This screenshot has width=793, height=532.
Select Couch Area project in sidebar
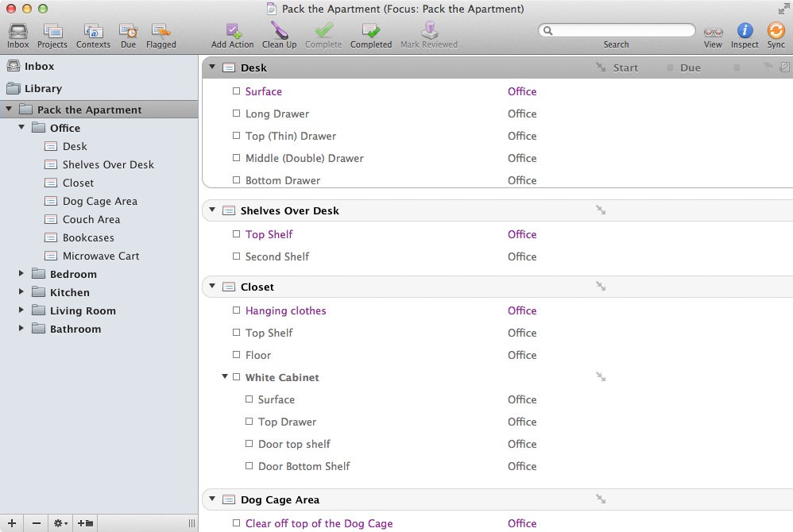[x=91, y=219]
